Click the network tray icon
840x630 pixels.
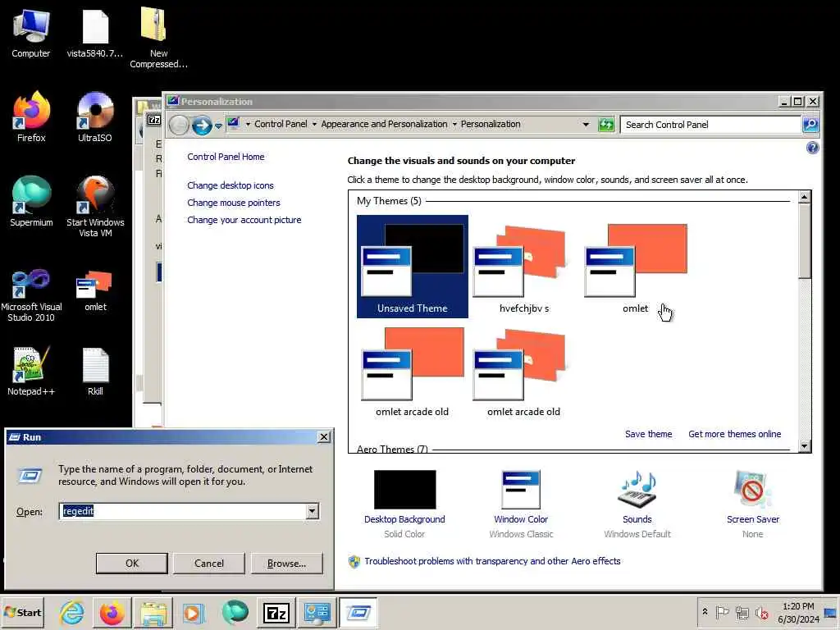click(742, 612)
